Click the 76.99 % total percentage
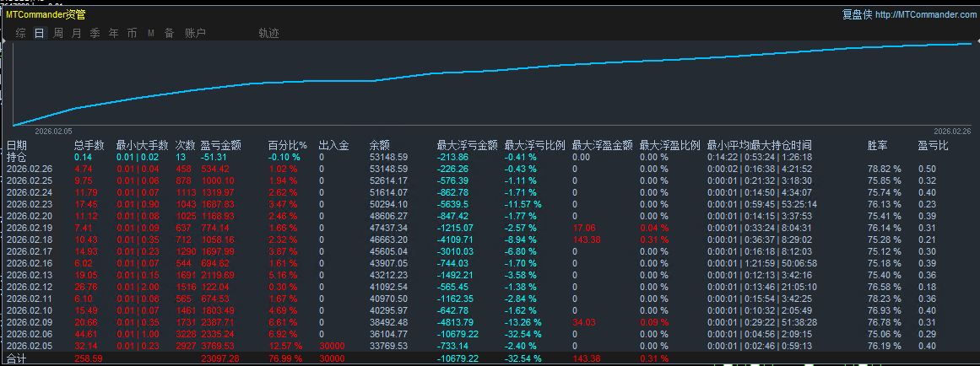 [x=285, y=359]
